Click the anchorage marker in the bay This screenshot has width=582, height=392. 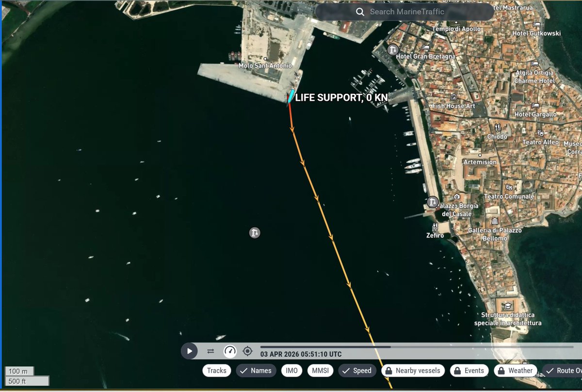pos(255,233)
